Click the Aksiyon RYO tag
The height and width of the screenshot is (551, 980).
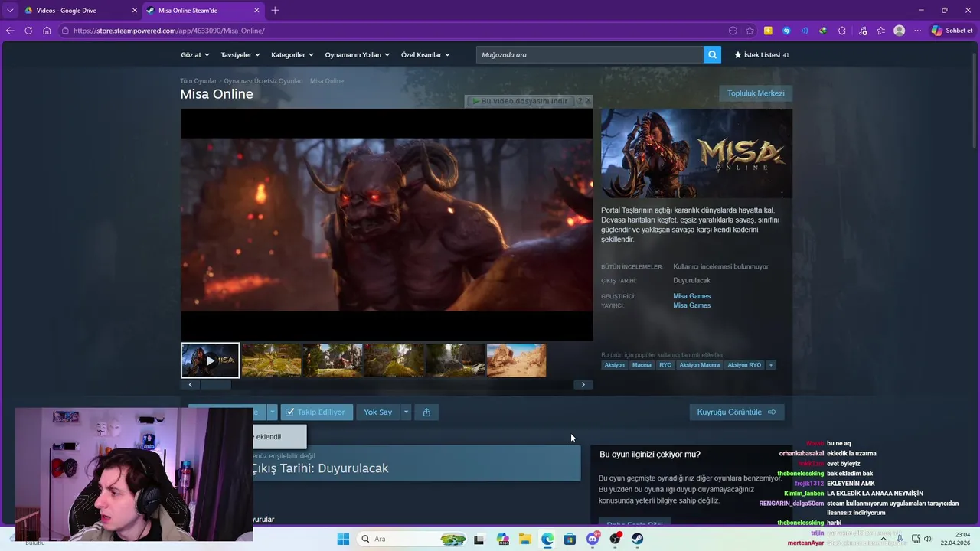point(744,365)
